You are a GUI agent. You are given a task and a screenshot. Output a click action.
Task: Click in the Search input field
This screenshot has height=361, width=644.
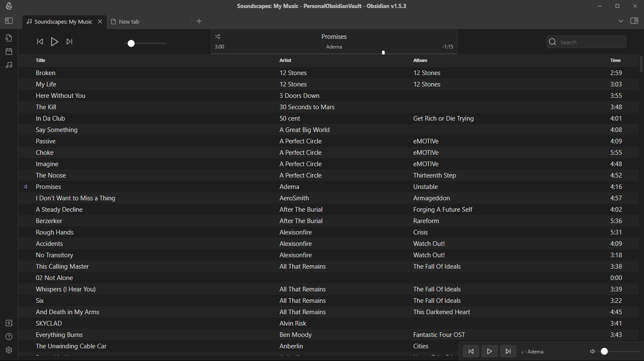pyautogui.click(x=586, y=42)
